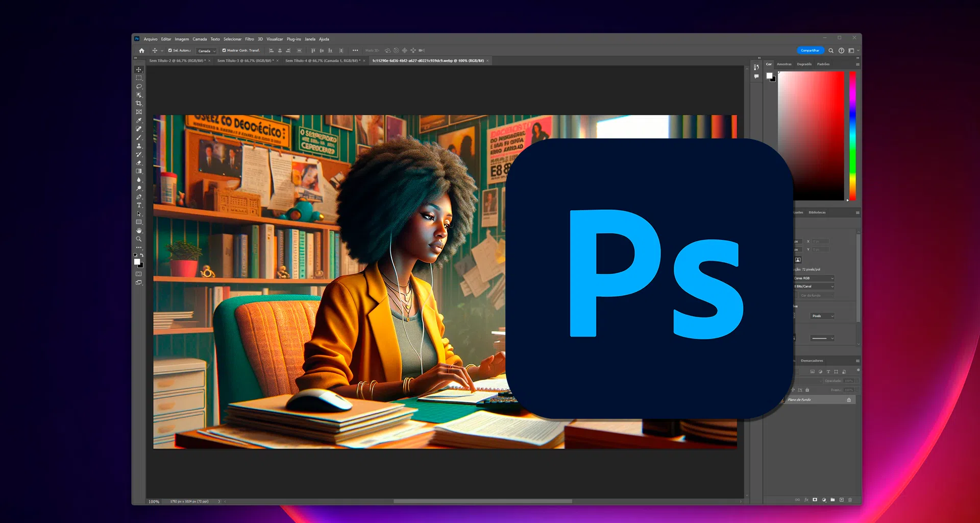Open the Camada dropdown in the options bar
980x523 pixels.
(206, 51)
